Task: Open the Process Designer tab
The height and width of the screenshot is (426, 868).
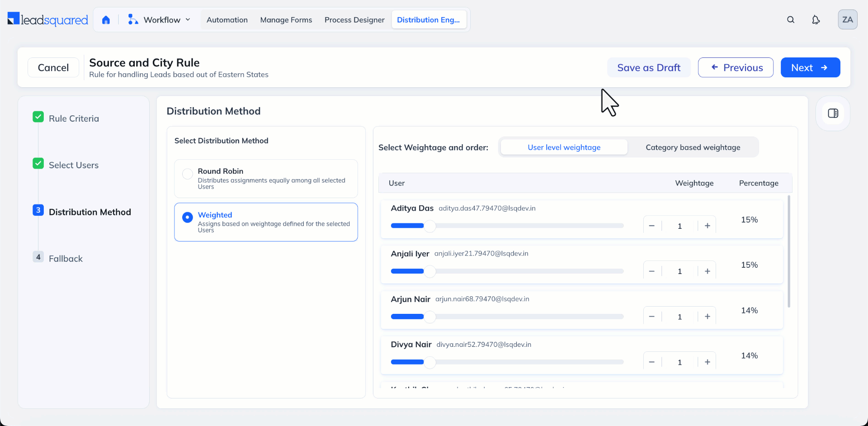Action: 354,20
